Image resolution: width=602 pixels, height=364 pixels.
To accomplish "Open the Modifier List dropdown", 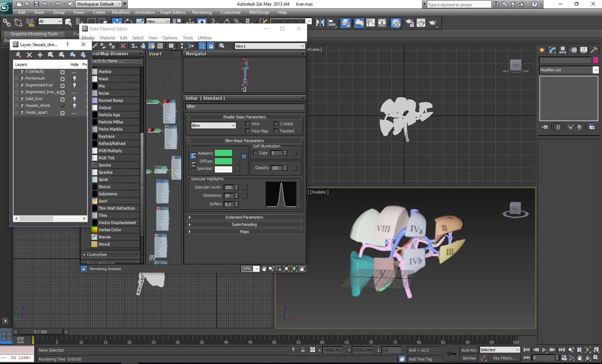I will [569, 70].
